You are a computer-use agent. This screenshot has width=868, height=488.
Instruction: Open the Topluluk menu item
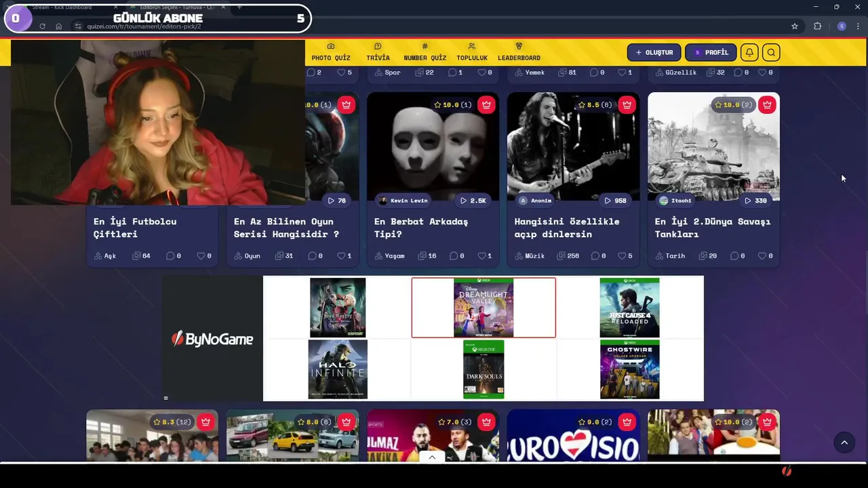tap(472, 52)
